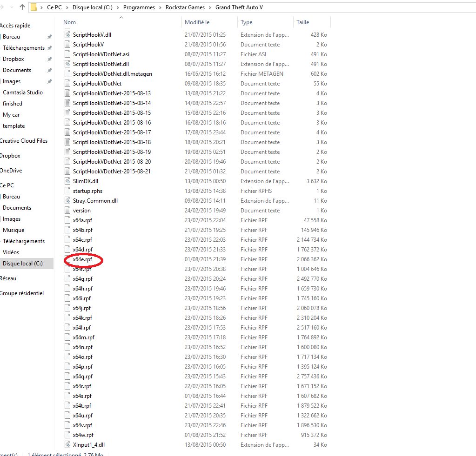Click the Stray.Common.dll file icon
This screenshot has height=456, width=476.
point(67,201)
